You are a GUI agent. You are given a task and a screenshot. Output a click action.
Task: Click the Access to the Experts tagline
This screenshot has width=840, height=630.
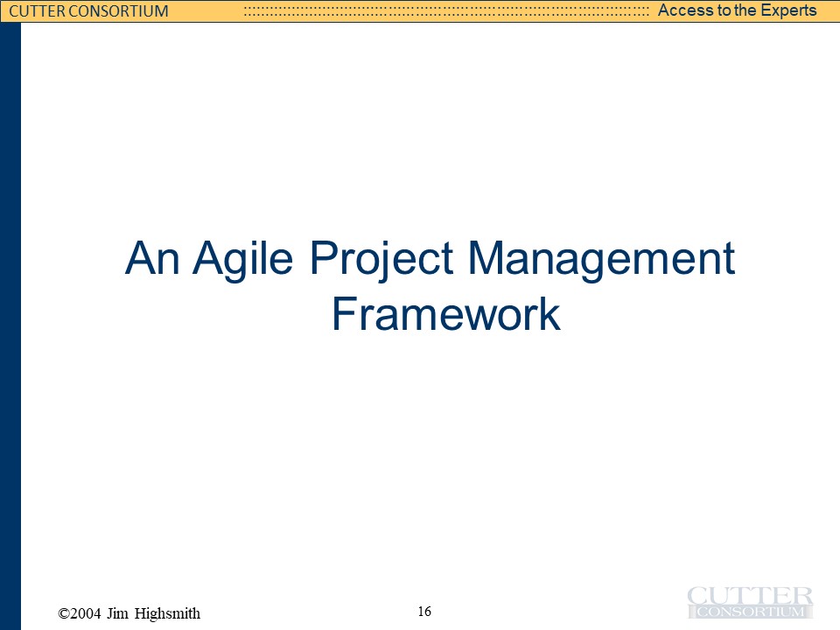(737, 10)
